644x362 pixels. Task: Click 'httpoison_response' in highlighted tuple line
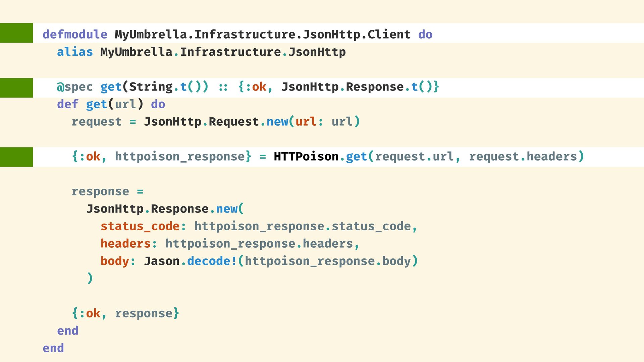[x=179, y=157]
